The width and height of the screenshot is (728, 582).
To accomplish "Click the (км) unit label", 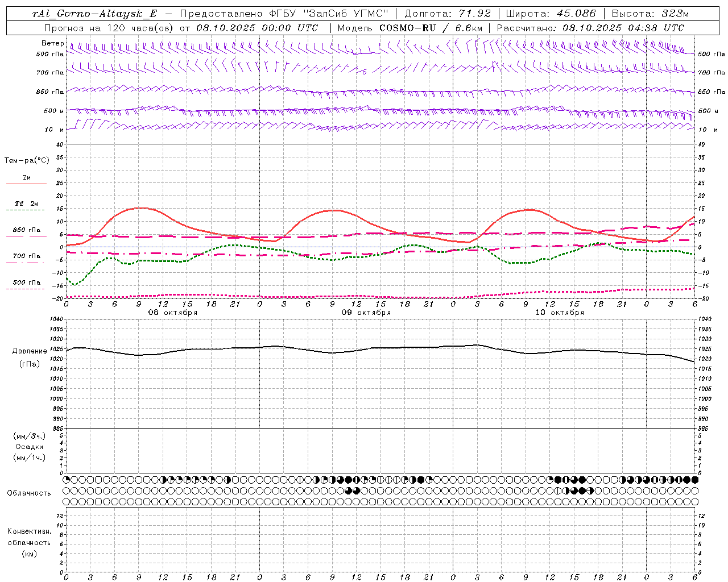I will coord(29,554).
